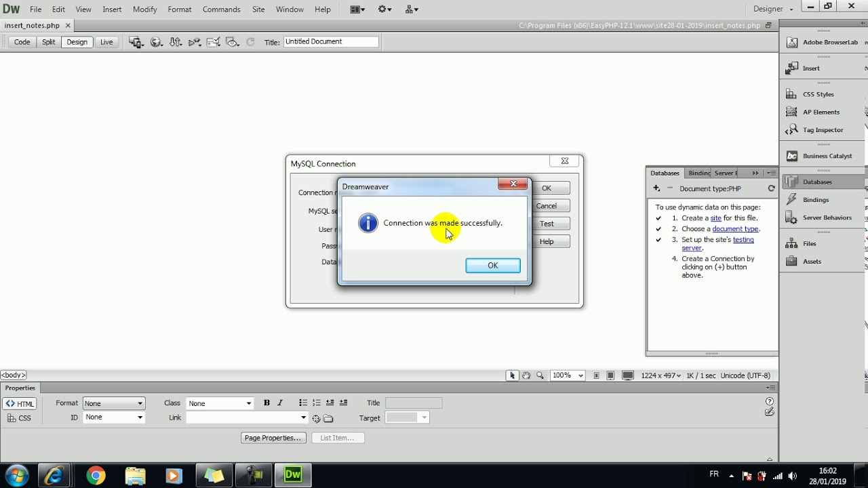Click the 'site' link in step 1
This screenshot has width=868, height=488.
coord(715,218)
